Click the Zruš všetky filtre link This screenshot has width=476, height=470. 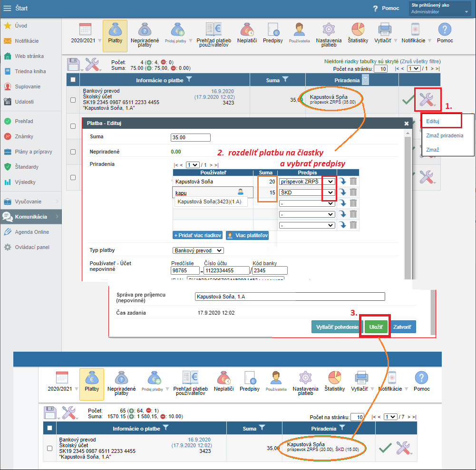420,61
